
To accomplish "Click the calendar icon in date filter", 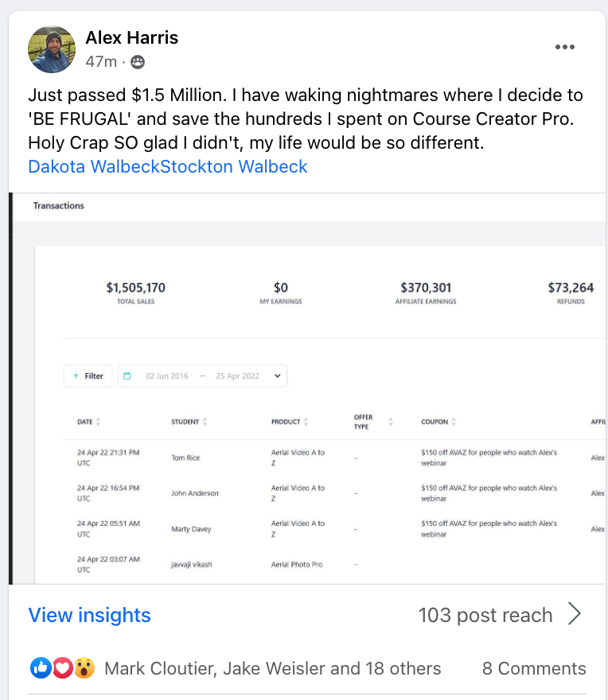I will coord(127,376).
